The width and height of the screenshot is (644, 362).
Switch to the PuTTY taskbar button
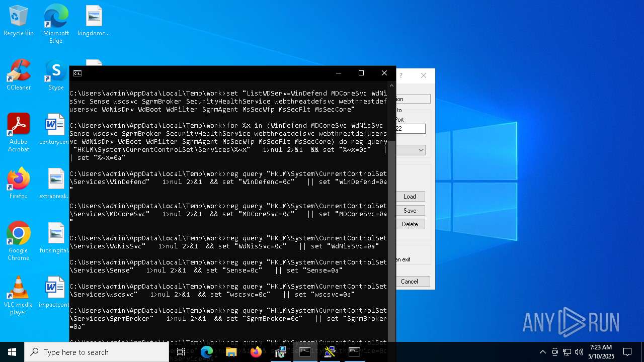pos(330,352)
